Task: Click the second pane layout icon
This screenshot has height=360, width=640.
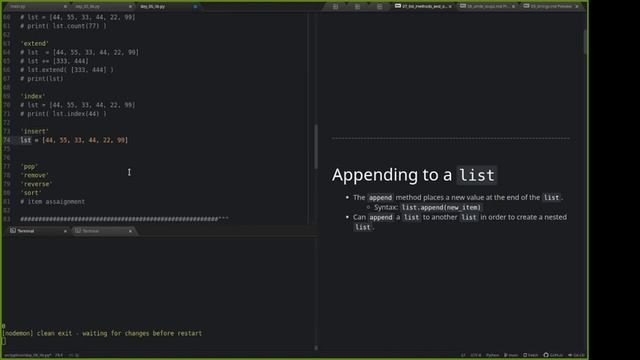Action: click(x=358, y=7)
